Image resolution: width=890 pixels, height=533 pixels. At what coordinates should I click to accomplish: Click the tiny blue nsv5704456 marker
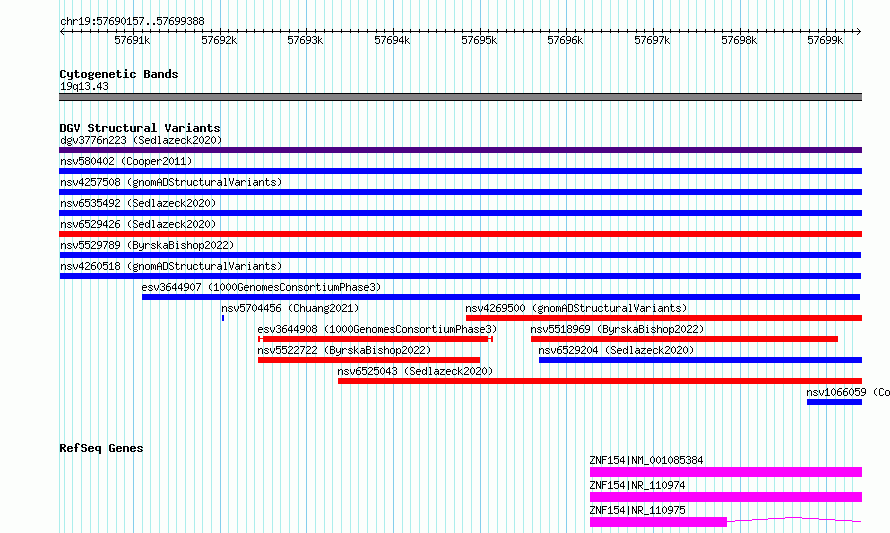(223, 318)
